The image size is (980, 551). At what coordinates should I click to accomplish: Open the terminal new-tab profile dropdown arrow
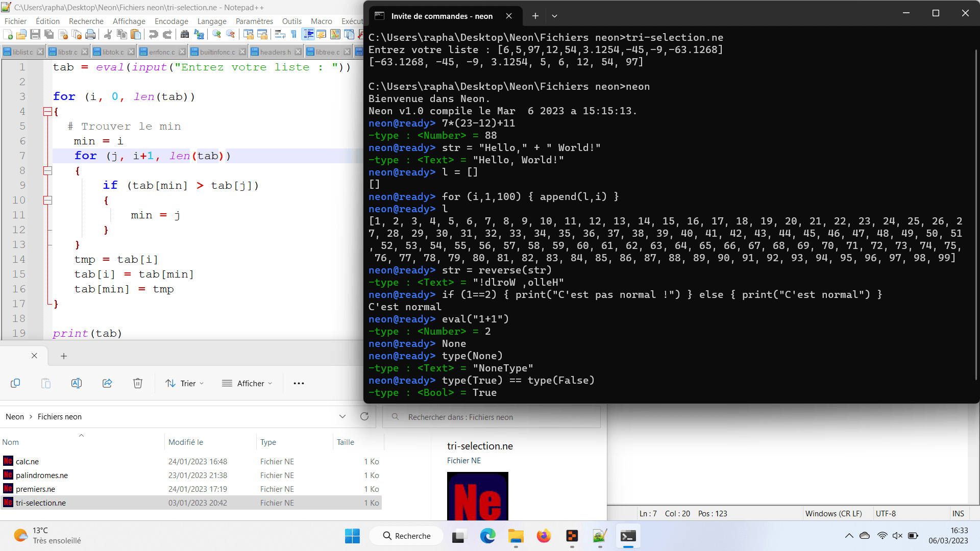pyautogui.click(x=554, y=16)
